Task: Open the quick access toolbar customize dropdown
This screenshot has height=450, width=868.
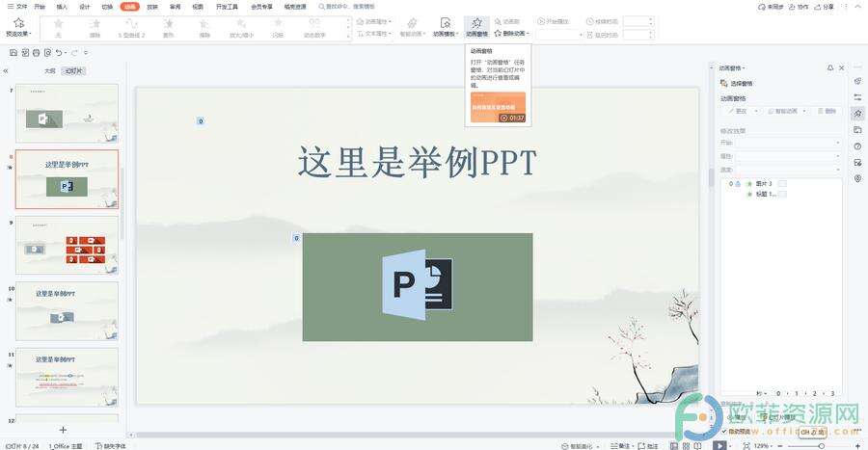Action: point(85,53)
